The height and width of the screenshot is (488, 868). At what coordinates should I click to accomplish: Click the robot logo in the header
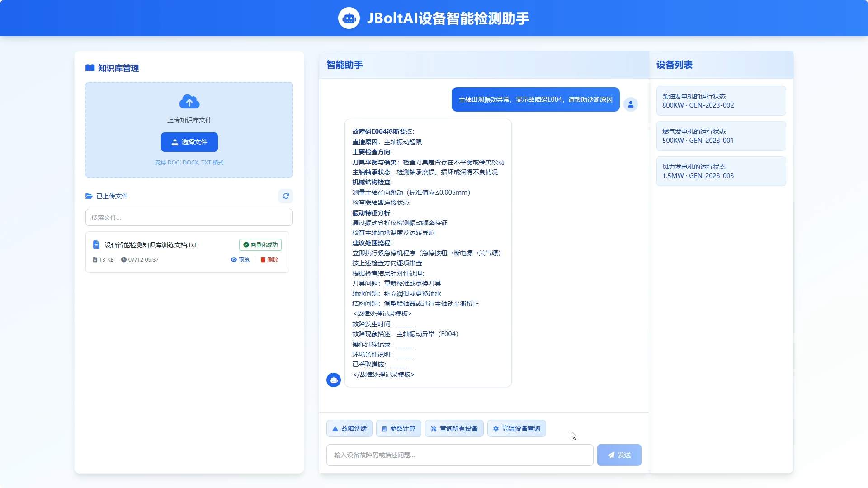349,18
